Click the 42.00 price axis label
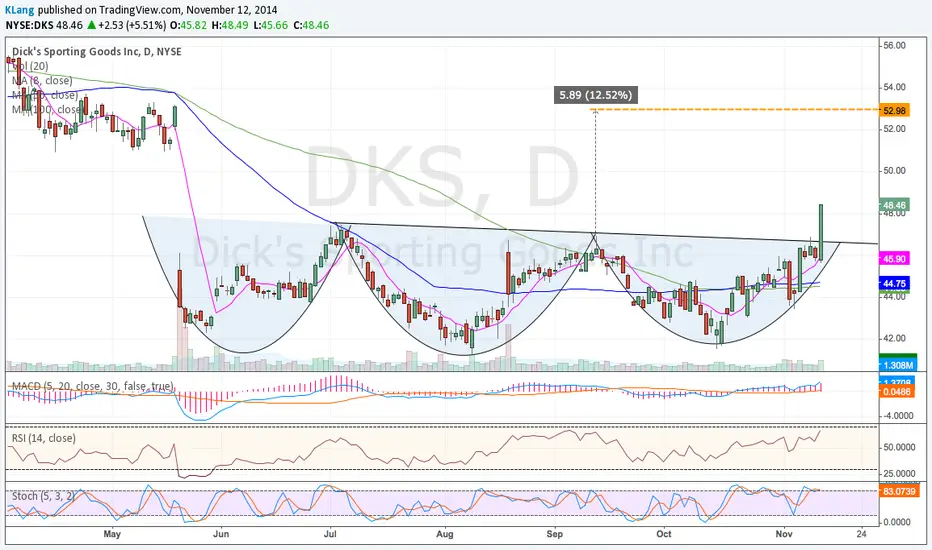932x550 pixels. click(x=895, y=338)
